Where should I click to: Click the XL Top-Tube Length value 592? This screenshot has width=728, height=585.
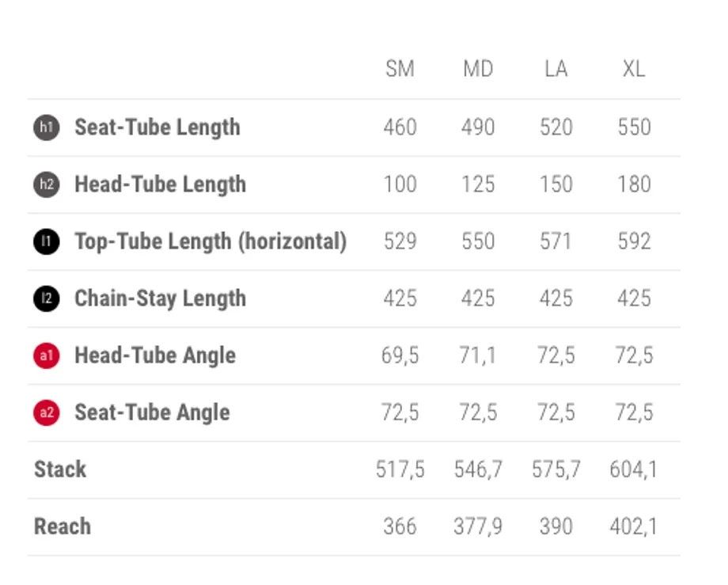click(634, 241)
